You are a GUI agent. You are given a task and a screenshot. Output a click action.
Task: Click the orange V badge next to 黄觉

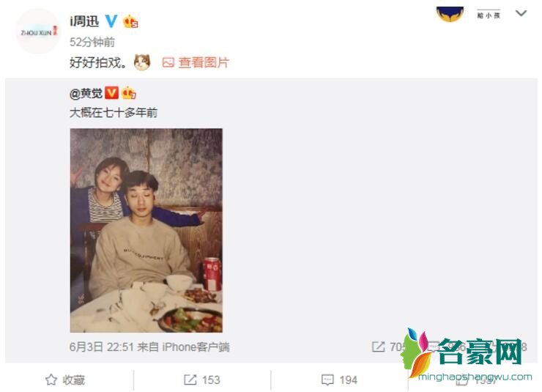(111, 92)
